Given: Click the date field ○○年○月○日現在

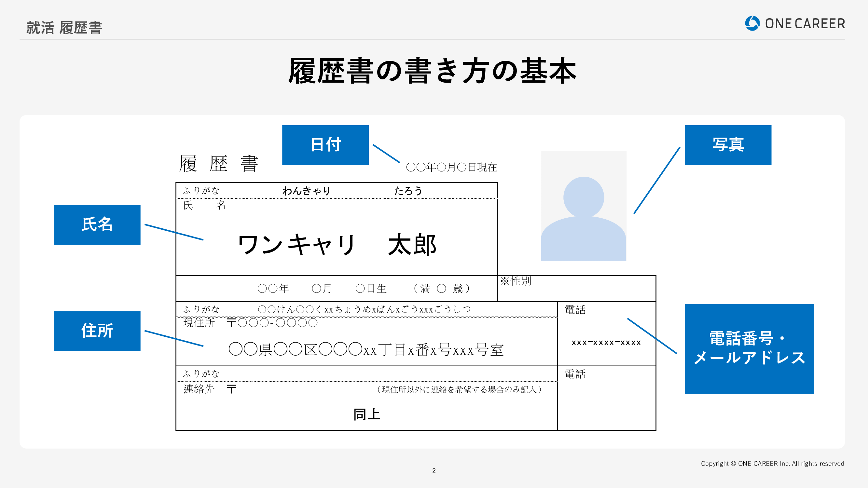Looking at the screenshot, I should pos(451,167).
